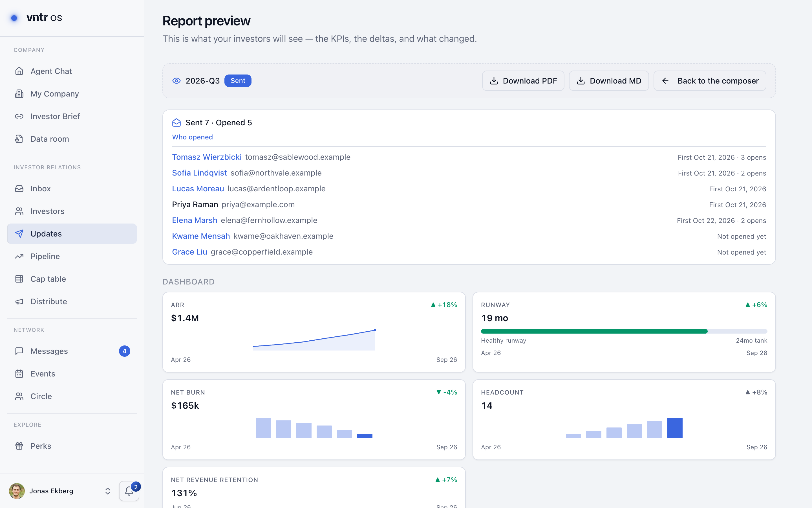
Task: Click the Messages unread badge 4
Action: [125, 351]
